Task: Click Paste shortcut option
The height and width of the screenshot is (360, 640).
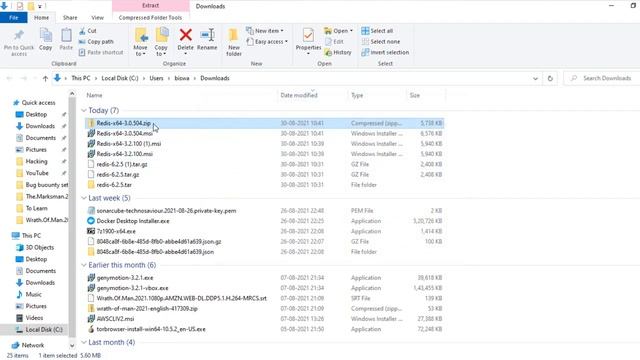Action: point(101,52)
